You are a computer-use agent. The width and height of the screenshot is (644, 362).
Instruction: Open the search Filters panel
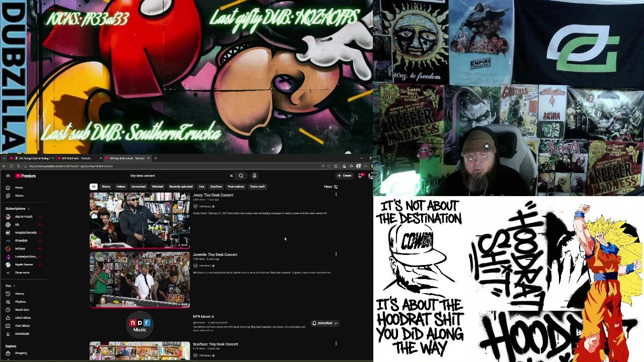[x=331, y=187]
